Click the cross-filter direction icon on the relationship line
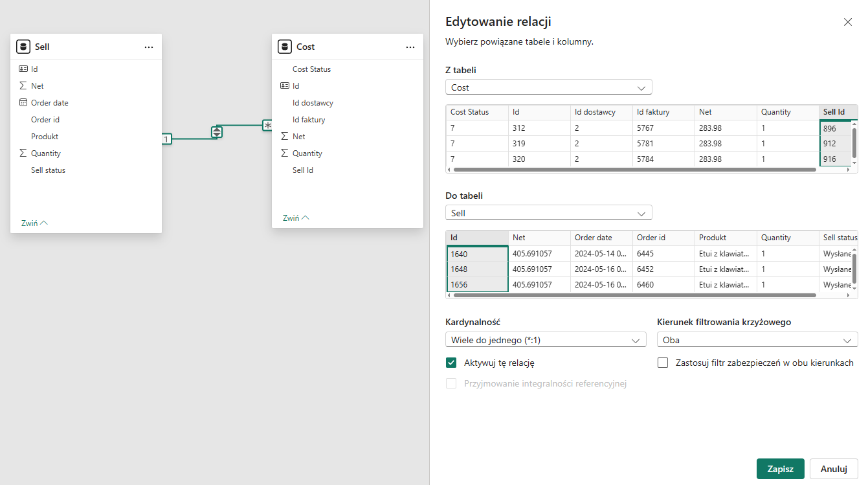The width and height of the screenshot is (868, 485). (217, 132)
